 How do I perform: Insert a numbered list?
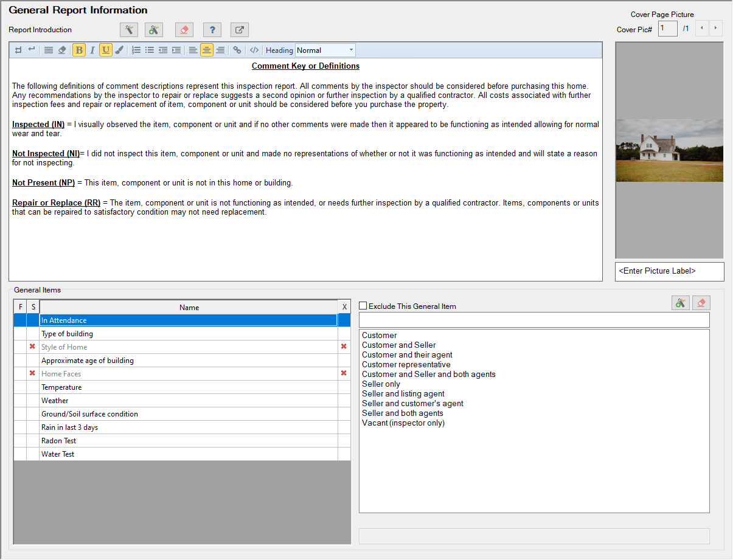136,50
